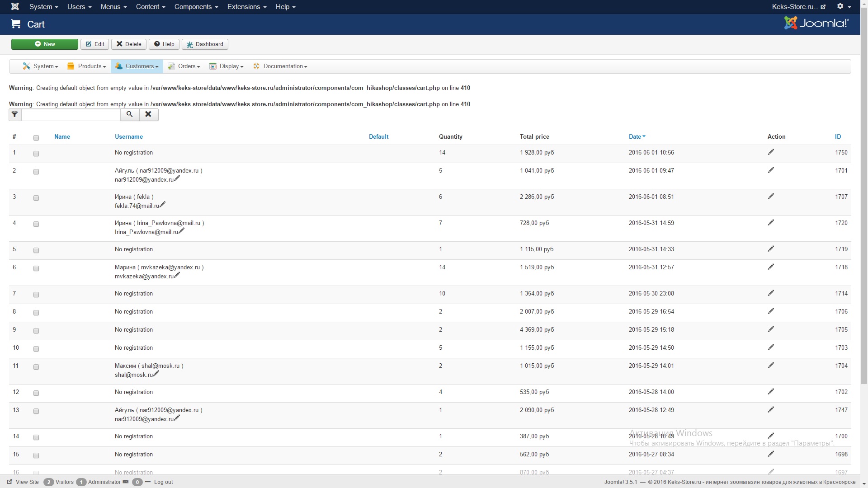Open the Extensions top menu
The height and width of the screenshot is (488, 868).
246,7
